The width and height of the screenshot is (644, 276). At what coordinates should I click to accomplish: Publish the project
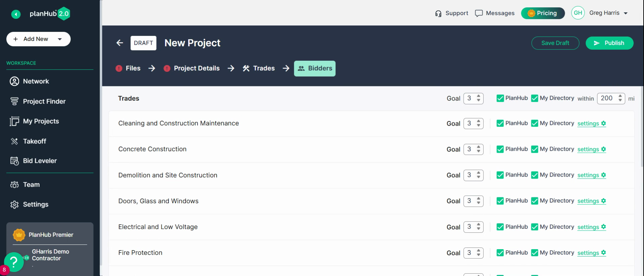609,43
